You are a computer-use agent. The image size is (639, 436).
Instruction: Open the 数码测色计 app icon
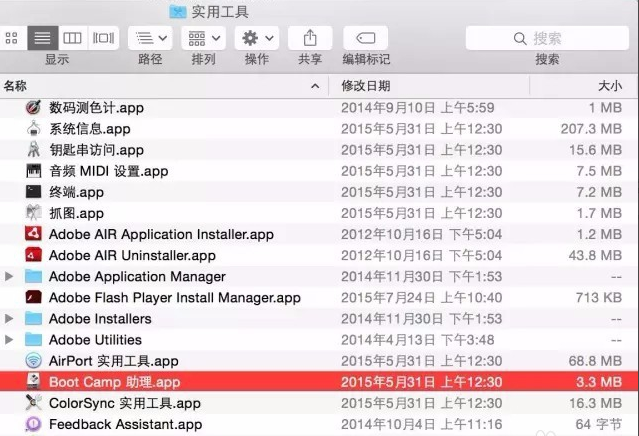pos(33,108)
